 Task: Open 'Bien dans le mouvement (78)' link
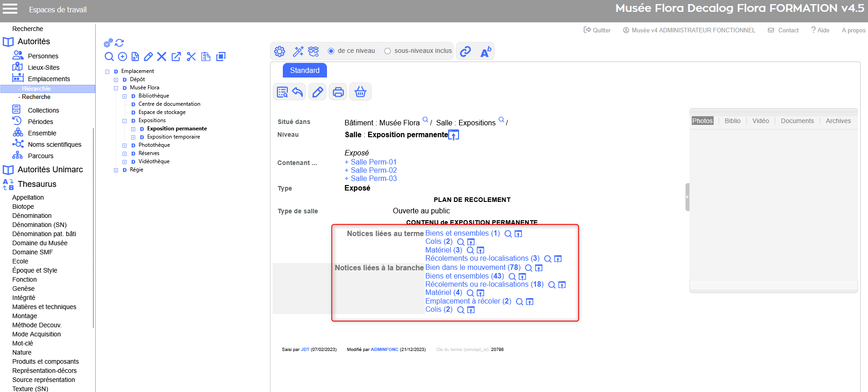coord(472,268)
